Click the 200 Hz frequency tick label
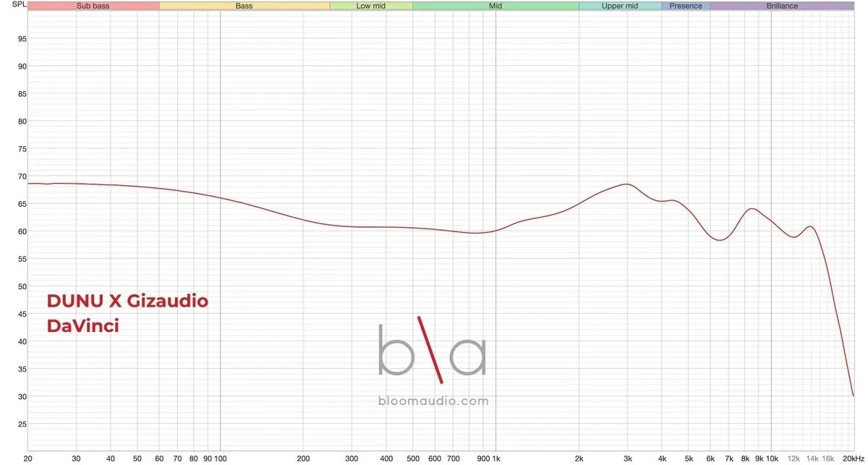This screenshot has width=868, height=465. tap(303, 458)
